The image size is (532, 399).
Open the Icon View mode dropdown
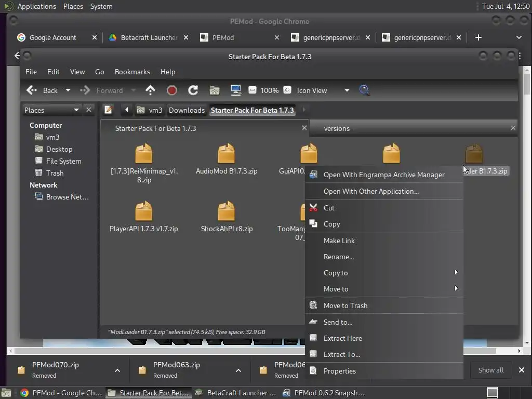[x=323, y=90]
